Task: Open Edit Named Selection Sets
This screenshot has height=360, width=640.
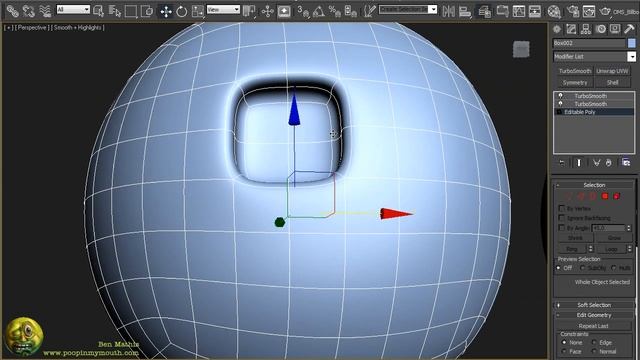Action: coord(369,11)
